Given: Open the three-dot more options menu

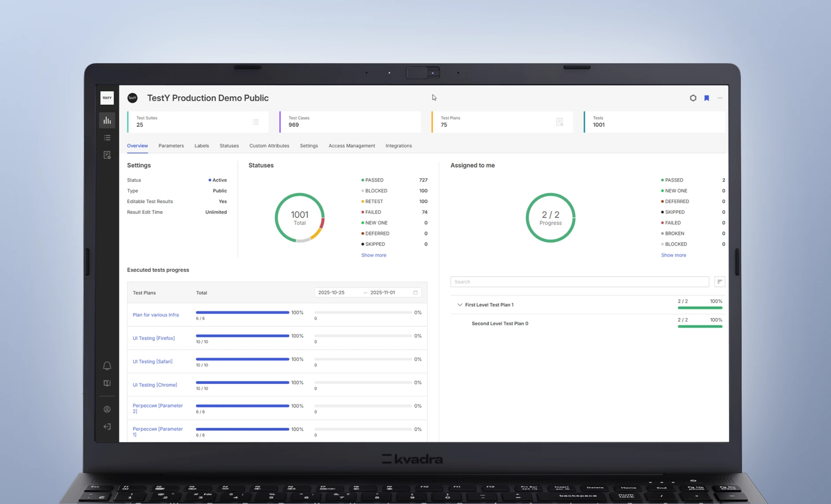Looking at the screenshot, I should pyautogui.click(x=720, y=98).
